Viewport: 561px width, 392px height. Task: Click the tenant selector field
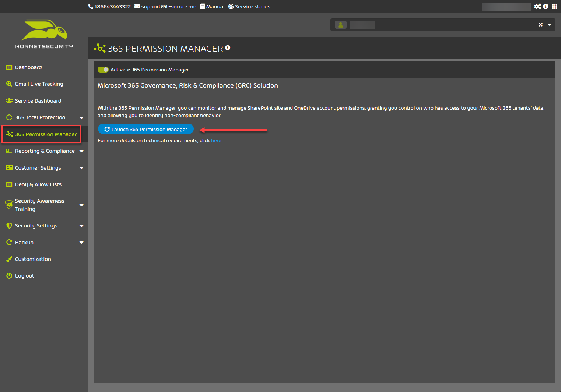pos(443,25)
